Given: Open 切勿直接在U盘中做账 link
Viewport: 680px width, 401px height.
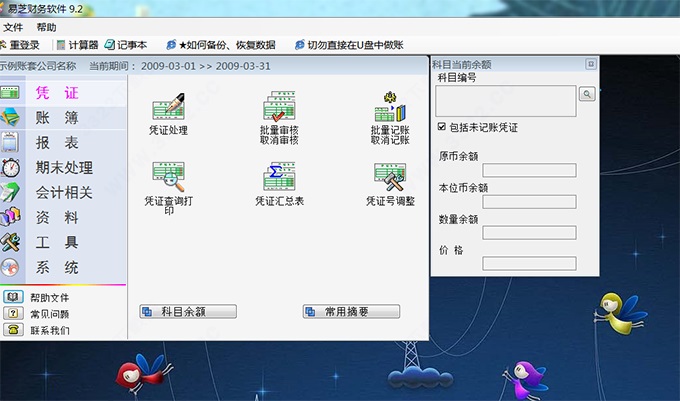Looking at the screenshot, I should click(349, 45).
